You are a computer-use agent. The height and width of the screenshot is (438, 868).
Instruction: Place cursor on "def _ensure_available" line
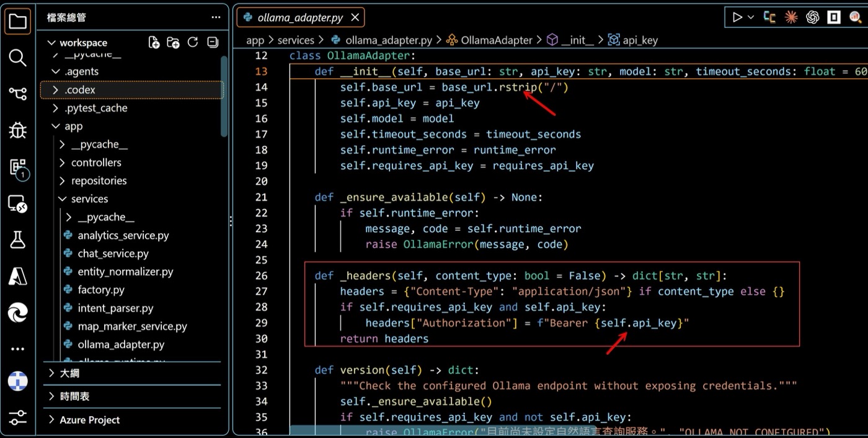click(428, 197)
